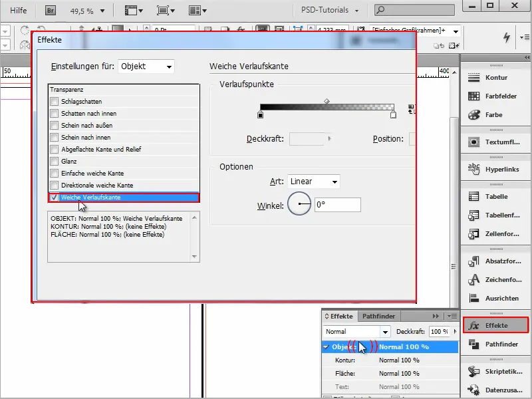Open the Datenzusammenführung panel
Image resolution: width=532 pixels, height=399 pixels.
click(x=495, y=390)
